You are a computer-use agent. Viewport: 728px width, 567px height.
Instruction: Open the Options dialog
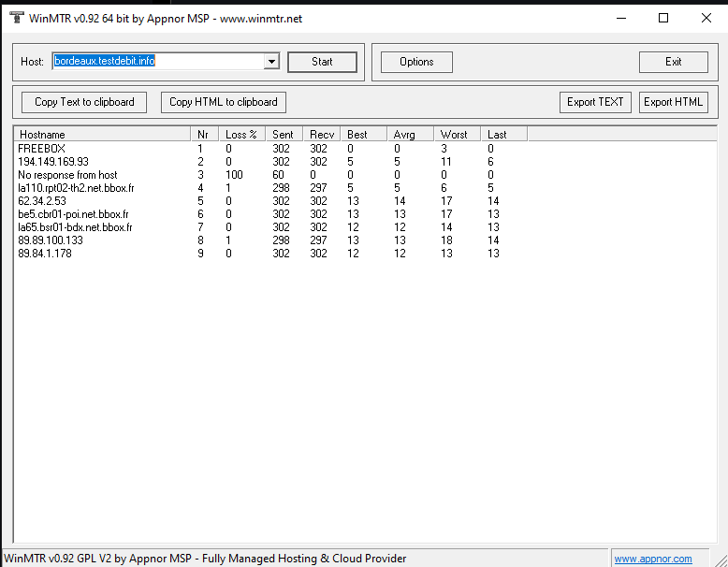[x=416, y=62]
